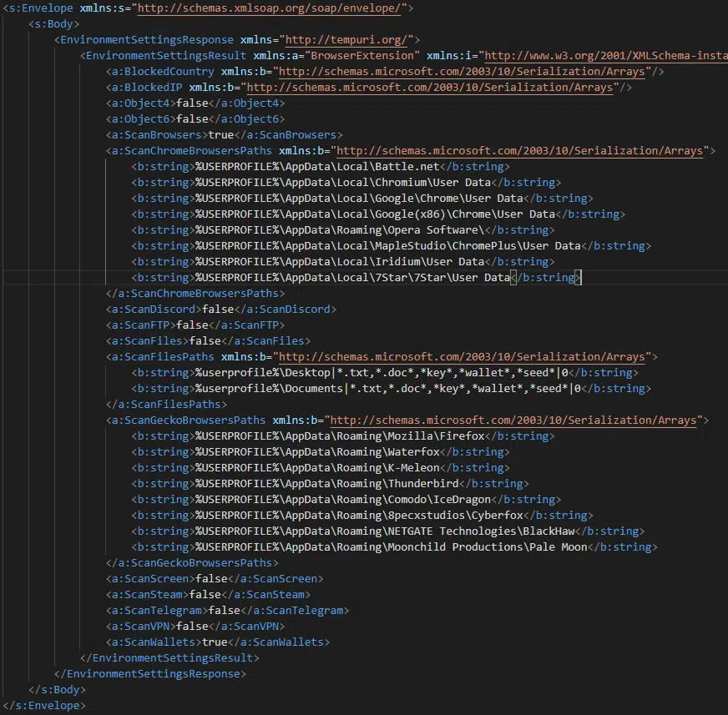Click the closing a:ScanChromeBrowsersPaths tag
This screenshot has width=728, height=715.
point(195,294)
